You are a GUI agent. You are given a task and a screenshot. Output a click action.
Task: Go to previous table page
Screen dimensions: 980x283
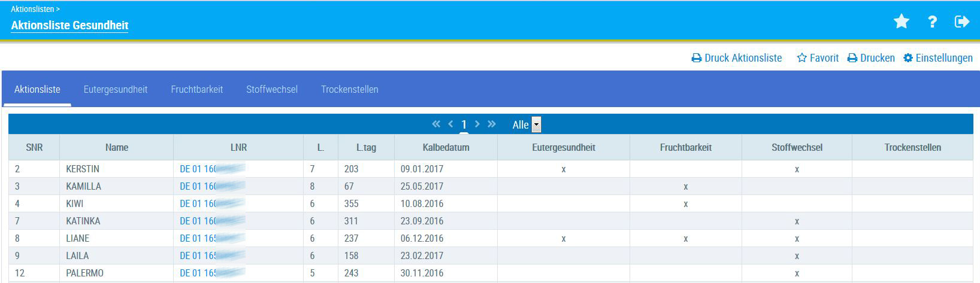click(451, 124)
